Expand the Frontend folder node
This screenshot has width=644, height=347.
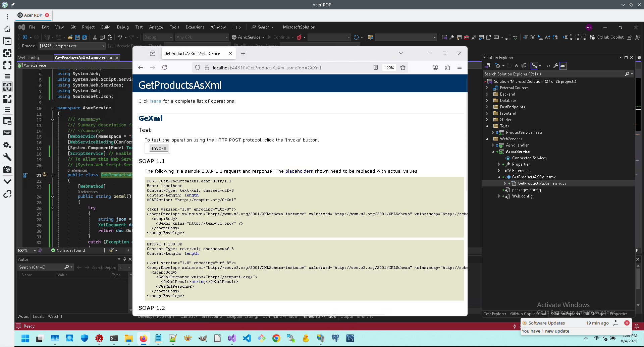(487, 113)
